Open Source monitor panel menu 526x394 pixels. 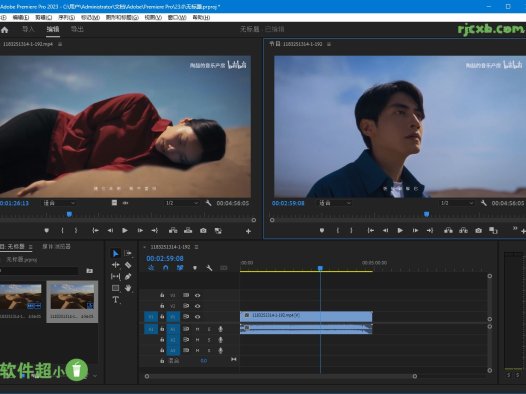point(60,44)
